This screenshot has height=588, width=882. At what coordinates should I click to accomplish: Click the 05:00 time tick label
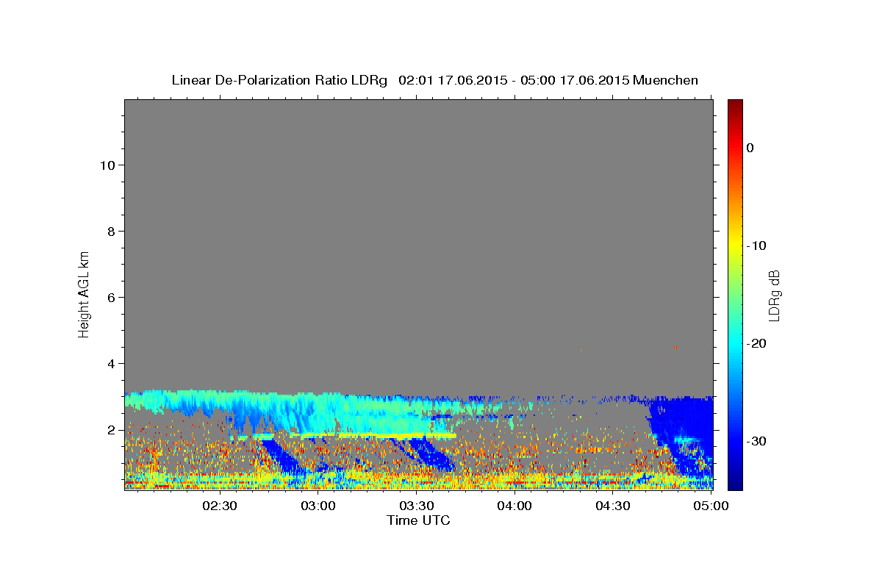(x=711, y=506)
